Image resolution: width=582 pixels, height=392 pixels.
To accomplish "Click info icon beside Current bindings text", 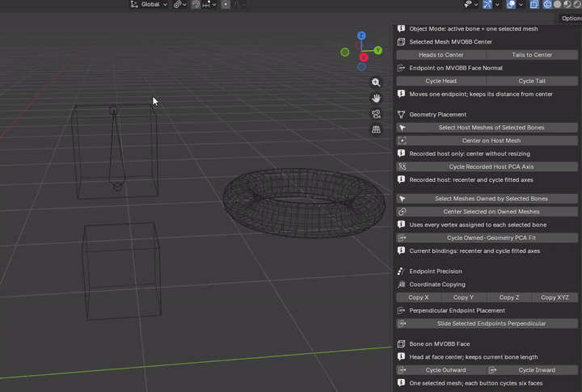I will pos(401,251).
